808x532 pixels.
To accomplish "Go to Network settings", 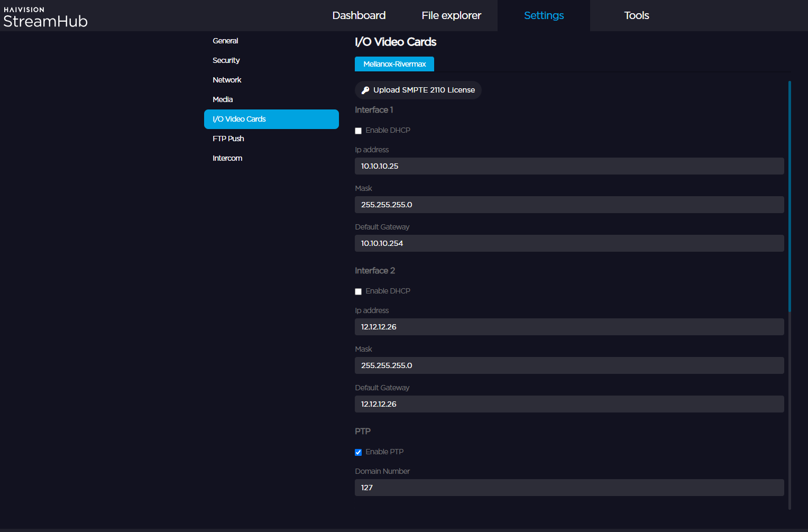I will pos(227,80).
